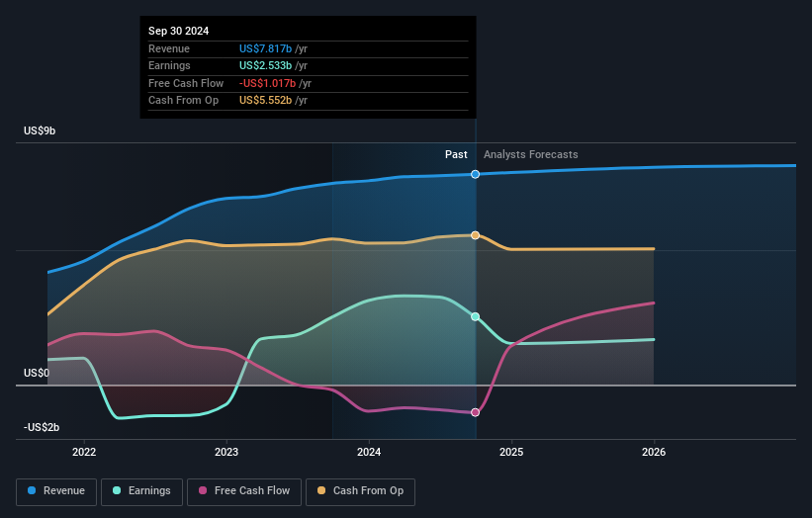The height and width of the screenshot is (518, 812).
Task: Click the orange Cash From Op legend dot
Action: pyautogui.click(x=321, y=490)
